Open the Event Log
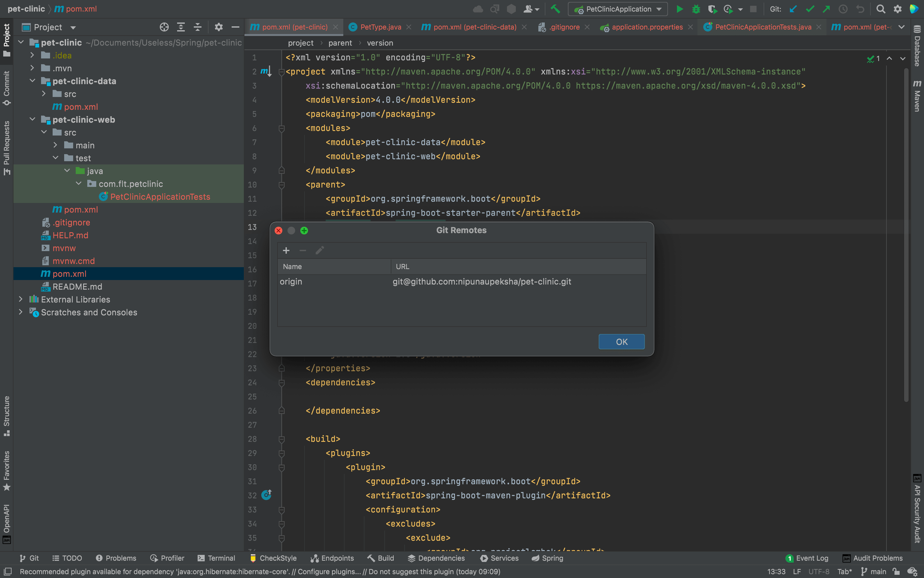 [x=807, y=558]
